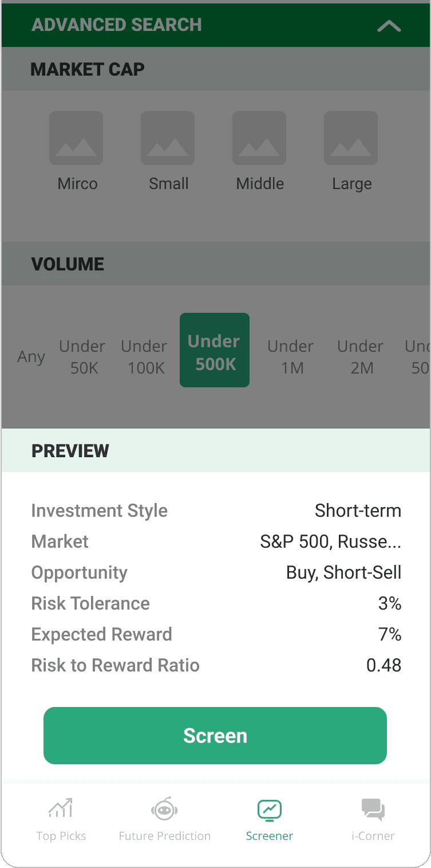Tap the Advanced Search header title

pos(117,25)
